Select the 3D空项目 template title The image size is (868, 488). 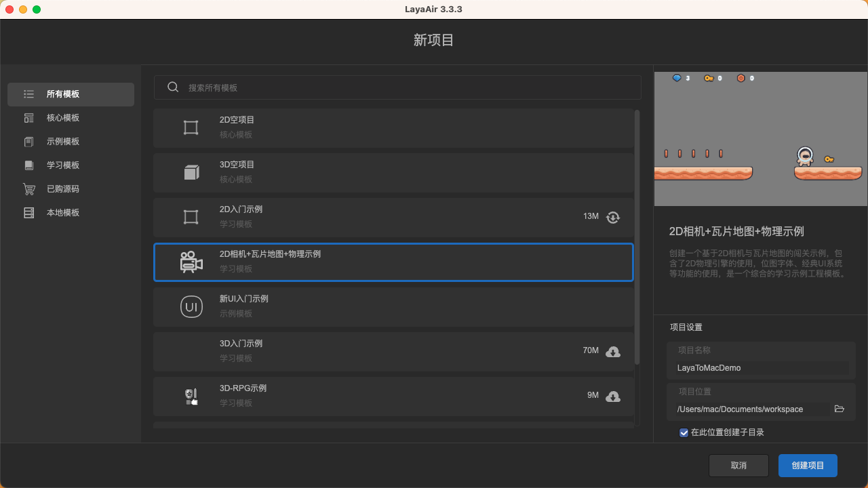pyautogui.click(x=237, y=165)
